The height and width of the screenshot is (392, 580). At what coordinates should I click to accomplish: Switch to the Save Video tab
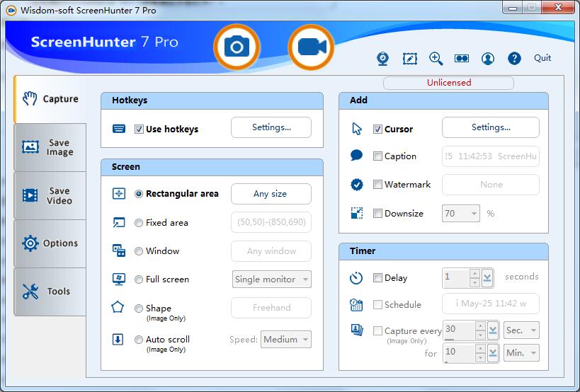(x=50, y=195)
